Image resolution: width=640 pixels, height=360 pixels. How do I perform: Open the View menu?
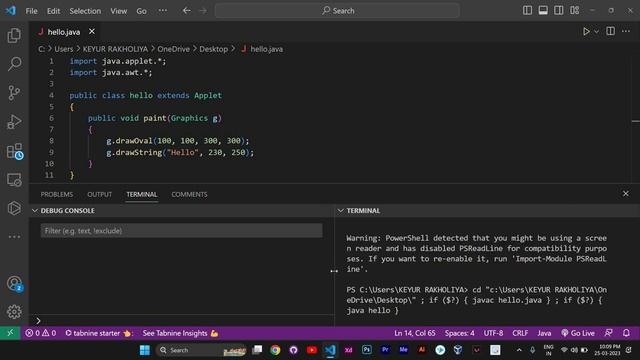click(118, 11)
